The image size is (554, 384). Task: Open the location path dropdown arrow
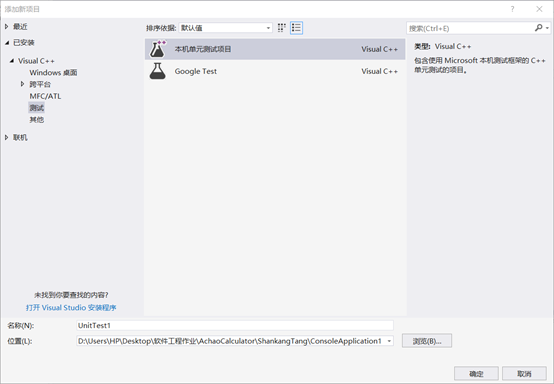coord(389,341)
